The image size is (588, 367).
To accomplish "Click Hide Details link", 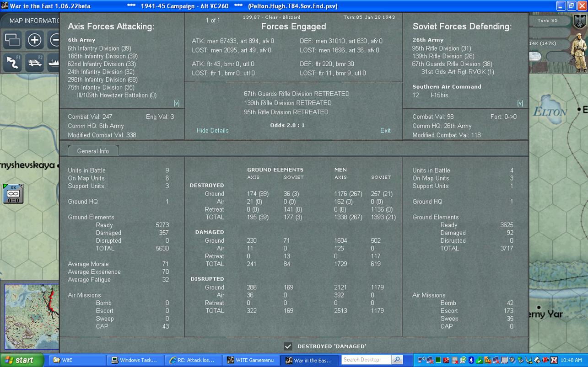I will [x=212, y=130].
